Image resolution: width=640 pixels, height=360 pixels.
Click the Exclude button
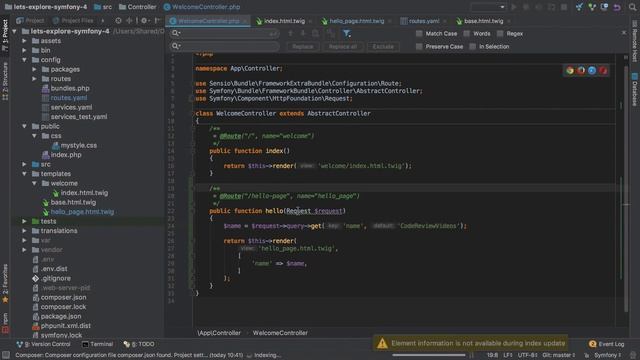pyautogui.click(x=383, y=47)
